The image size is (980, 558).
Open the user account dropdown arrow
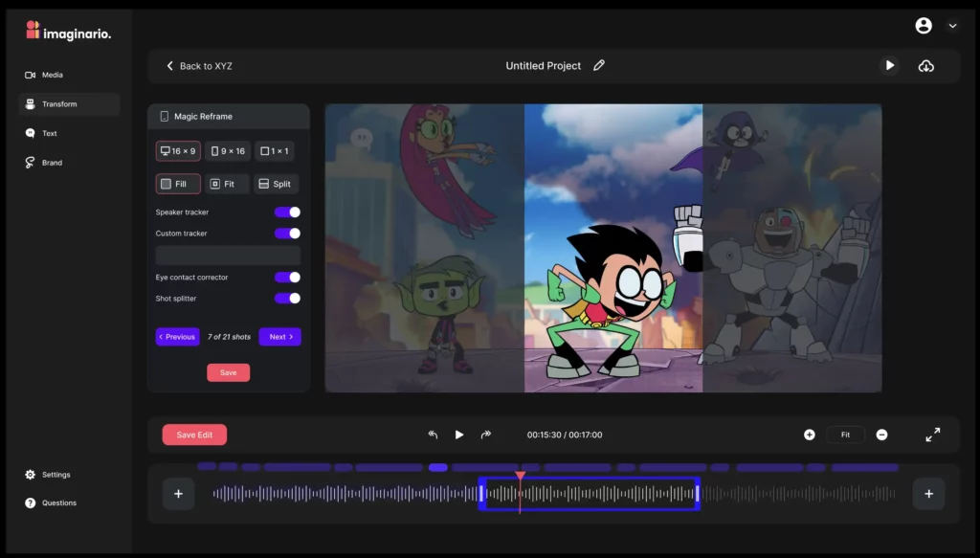click(x=952, y=26)
